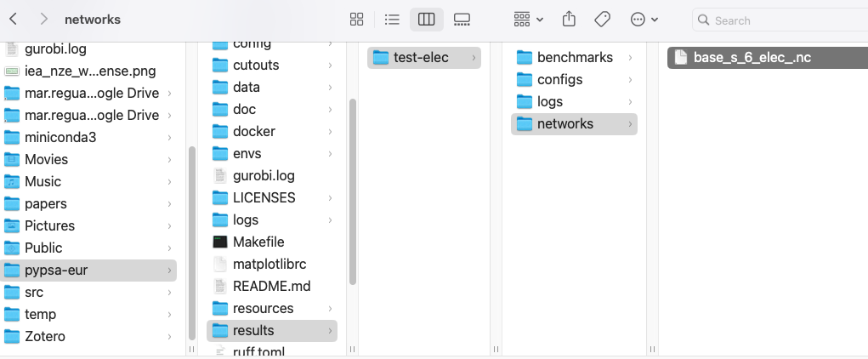Screen dimensions: 868x359
Task: Select the base_s_6_elec_.nc file
Action: point(767,58)
